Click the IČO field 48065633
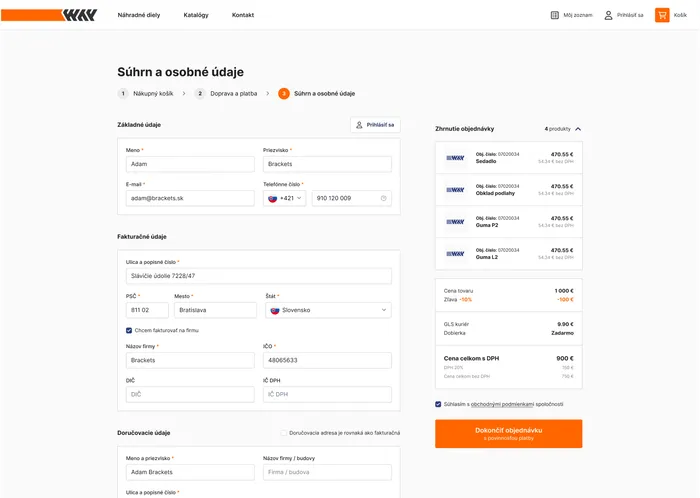Screen dimensions: 700x498 tap(327, 360)
